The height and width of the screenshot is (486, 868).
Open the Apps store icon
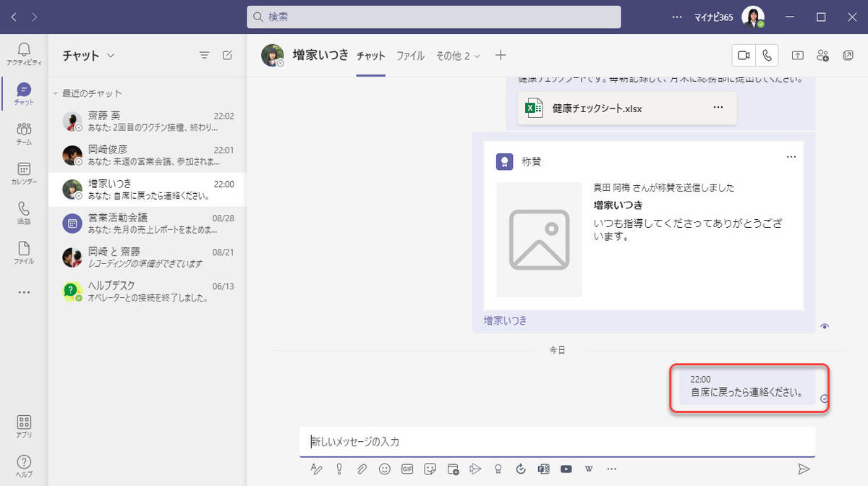coord(24,426)
